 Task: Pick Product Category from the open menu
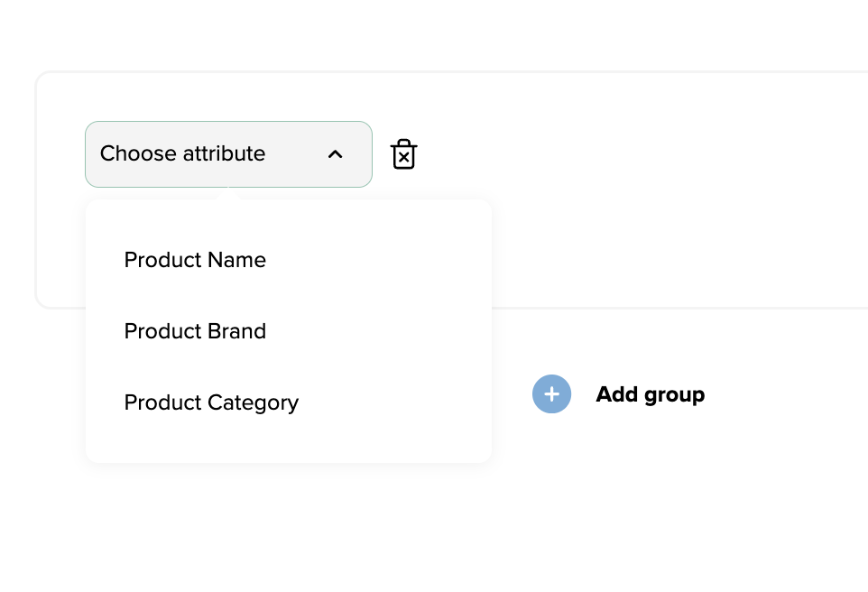[x=211, y=402]
